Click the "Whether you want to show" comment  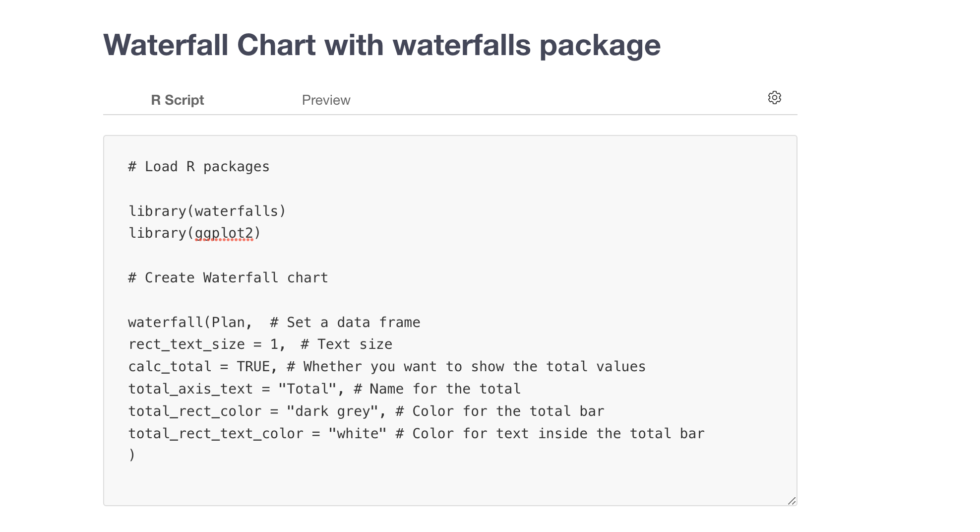[466, 367]
